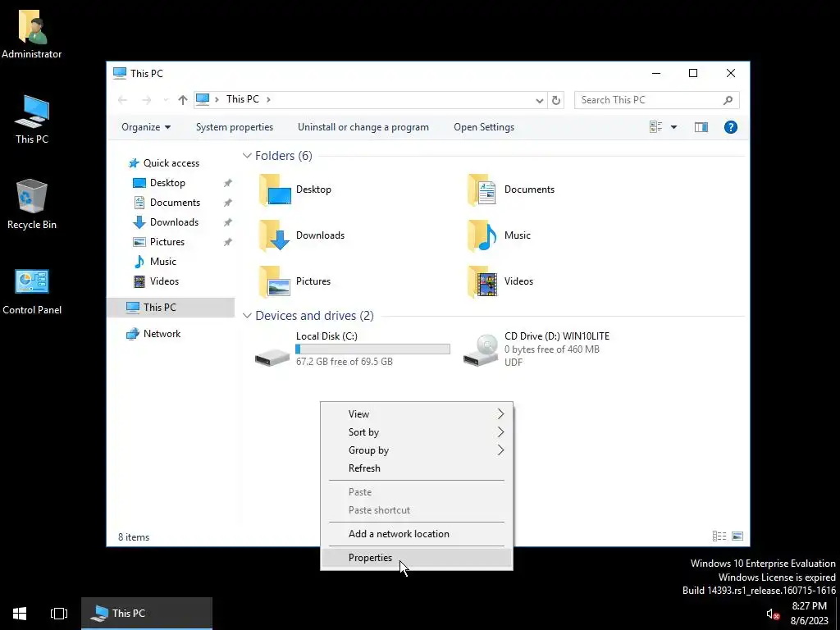The image size is (840, 630).
Task: Open Task View on taskbar
Action: pyautogui.click(x=59, y=614)
